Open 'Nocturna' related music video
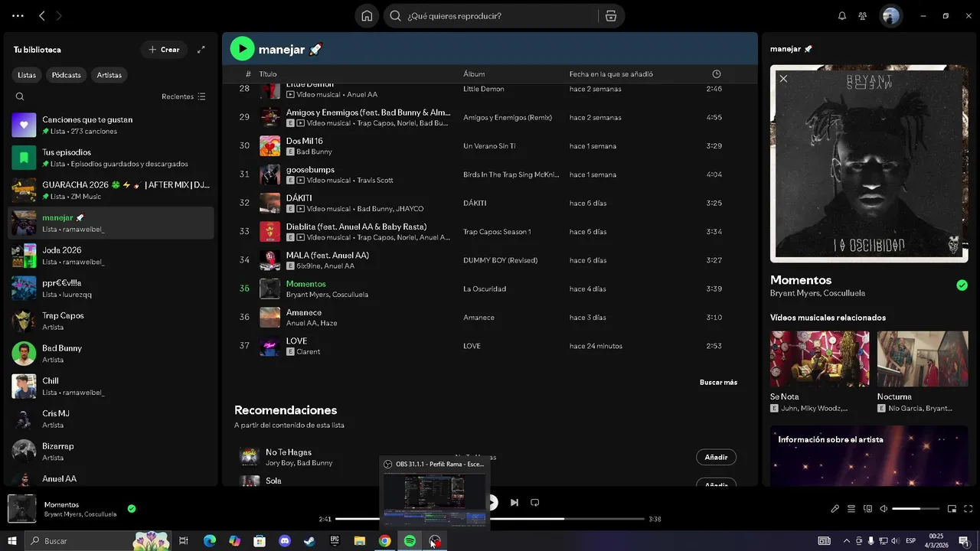Screen dimensions: 980x551 [923, 372]
